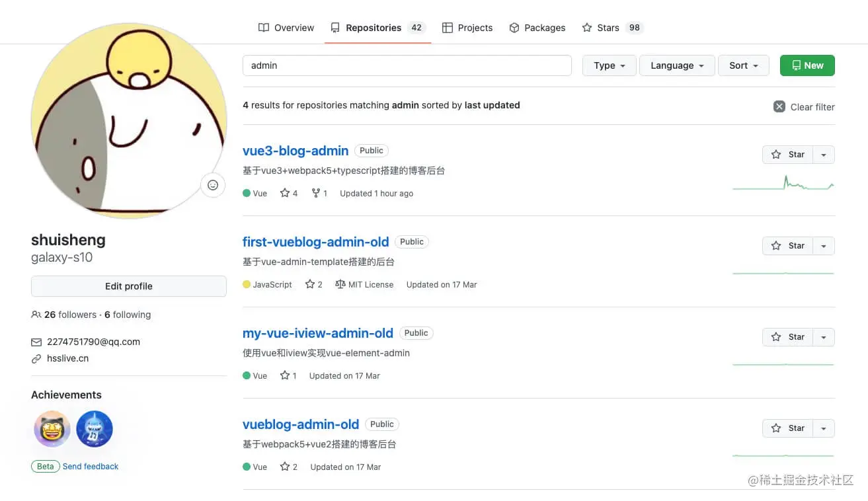Star the vueblog-admin-old repository
Screen dimensions: 868x501
point(787,428)
